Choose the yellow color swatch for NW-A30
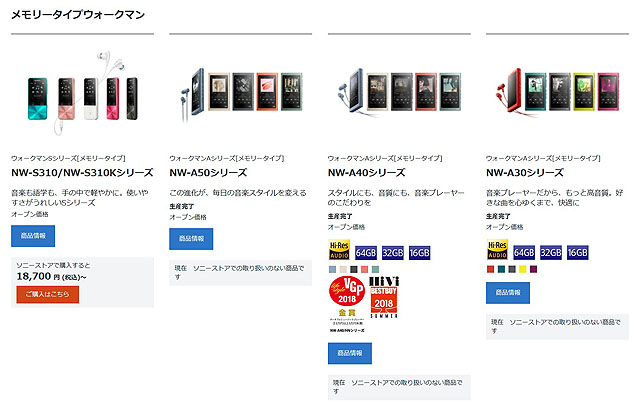Image resolution: width=640 pixels, height=415 pixels. pos(522,269)
